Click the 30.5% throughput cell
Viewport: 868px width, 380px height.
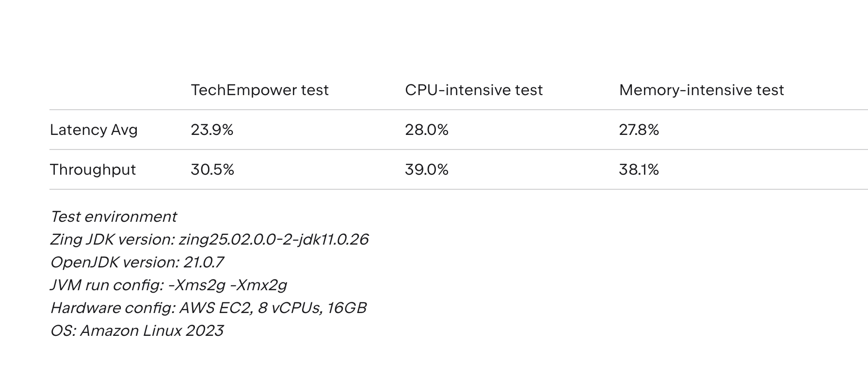(x=212, y=169)
